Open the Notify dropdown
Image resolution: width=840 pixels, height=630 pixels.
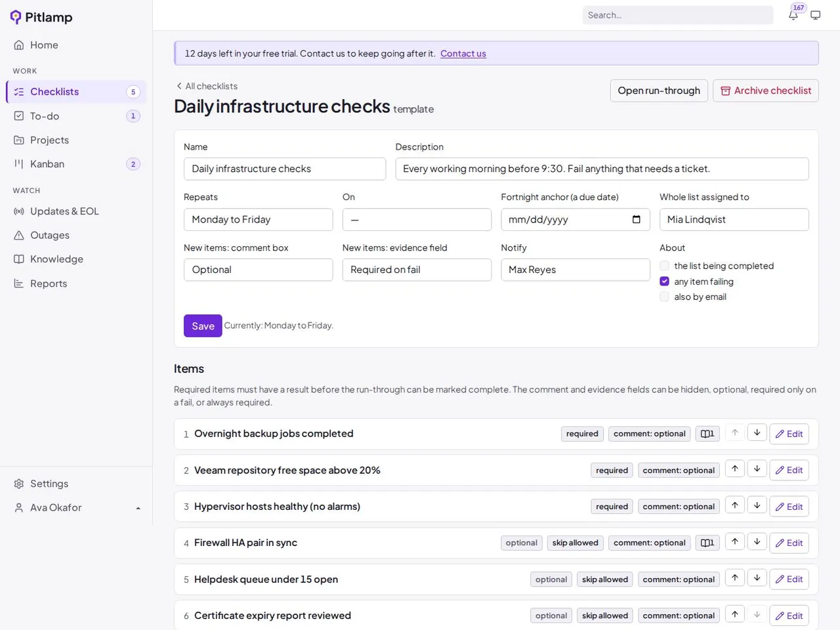click(576, 270)
